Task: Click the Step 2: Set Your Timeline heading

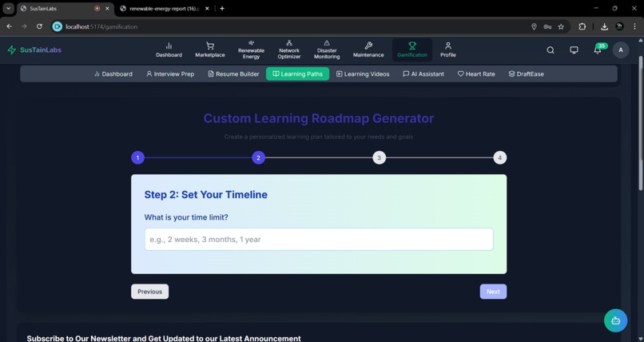Action: pyautogui.click(x=206, y=195)
